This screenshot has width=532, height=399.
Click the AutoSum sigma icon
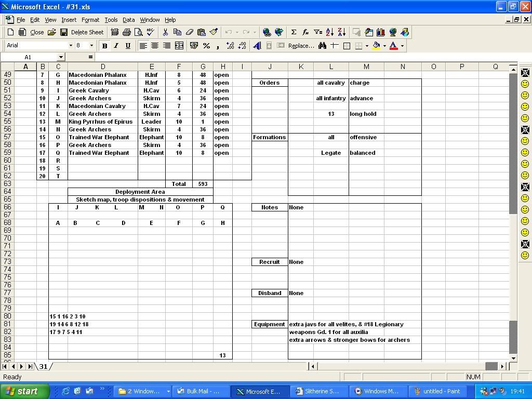point(294,32)
